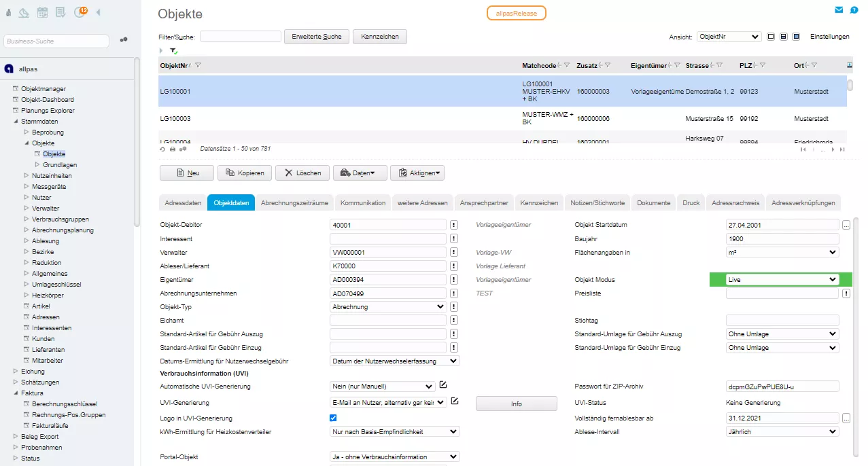Click the lookup icon next to Verwalter field
This screenshot has height=466, width=868.
tap(454, 252)
